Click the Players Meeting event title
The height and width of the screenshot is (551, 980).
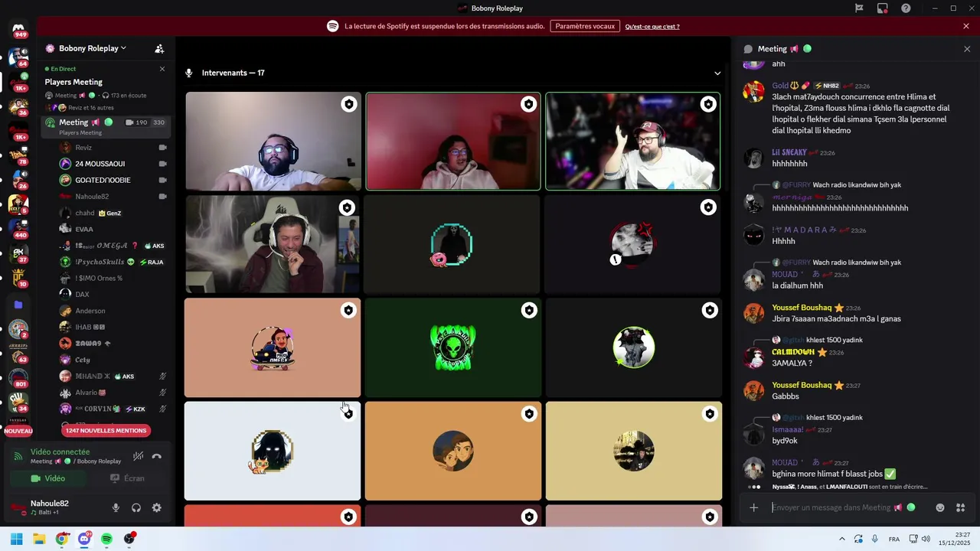73,82
